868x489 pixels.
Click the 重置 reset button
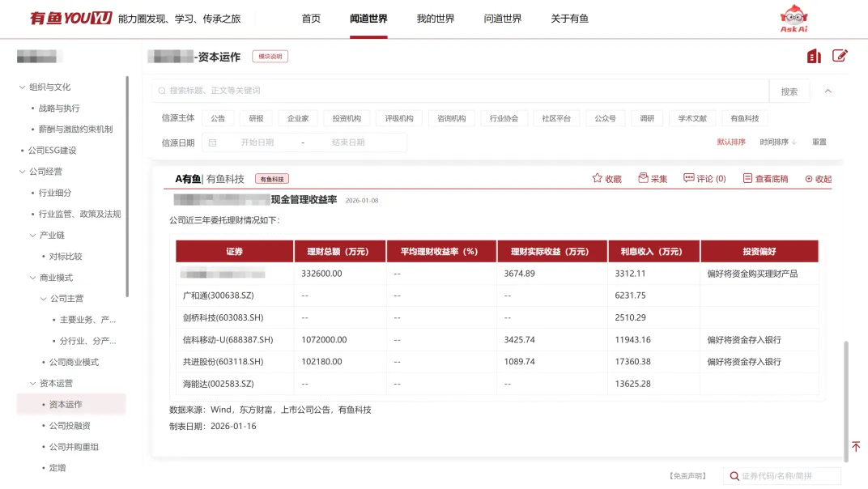click(x=819, y=142)
